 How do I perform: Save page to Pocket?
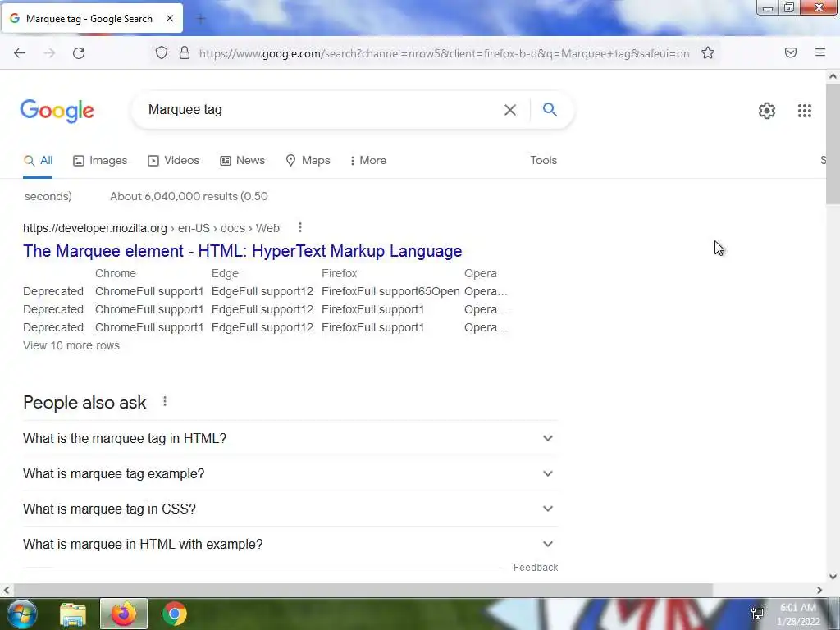[791, 52]
